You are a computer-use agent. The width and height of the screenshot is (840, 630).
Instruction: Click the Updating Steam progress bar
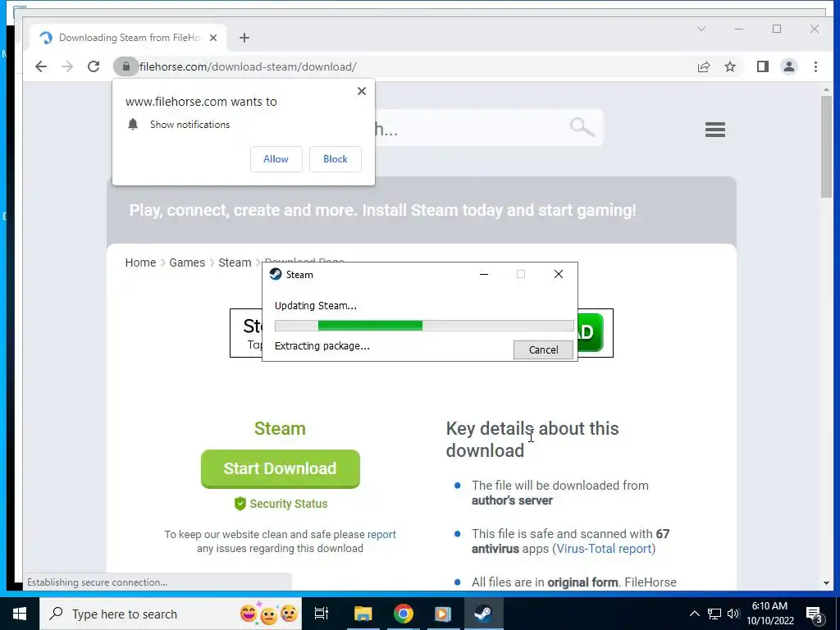(x=424, y=326)
